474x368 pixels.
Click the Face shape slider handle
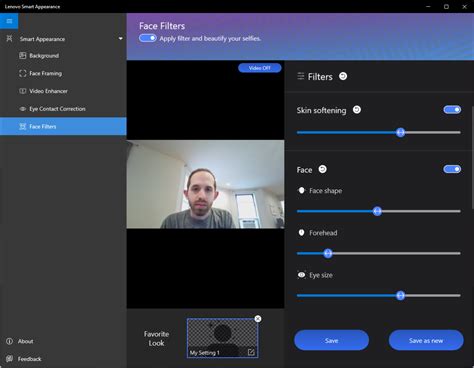click(377, 211)
